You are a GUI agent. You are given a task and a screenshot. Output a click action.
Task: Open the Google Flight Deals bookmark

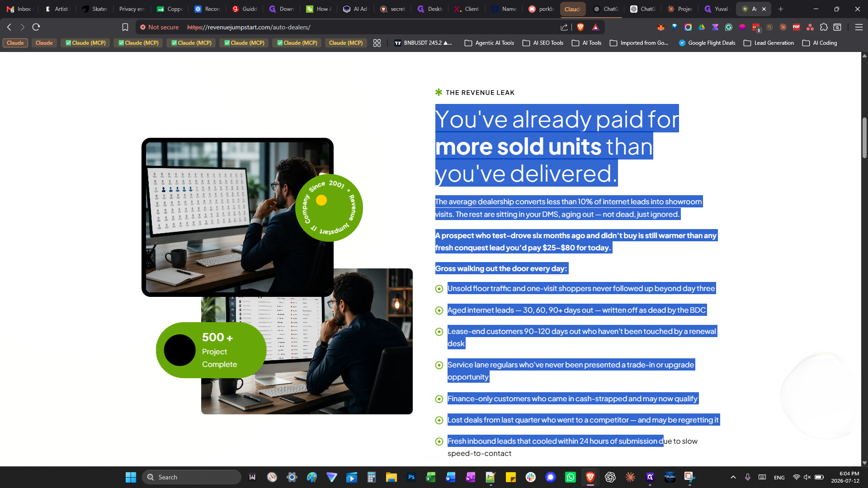click(x=707, y=43)
